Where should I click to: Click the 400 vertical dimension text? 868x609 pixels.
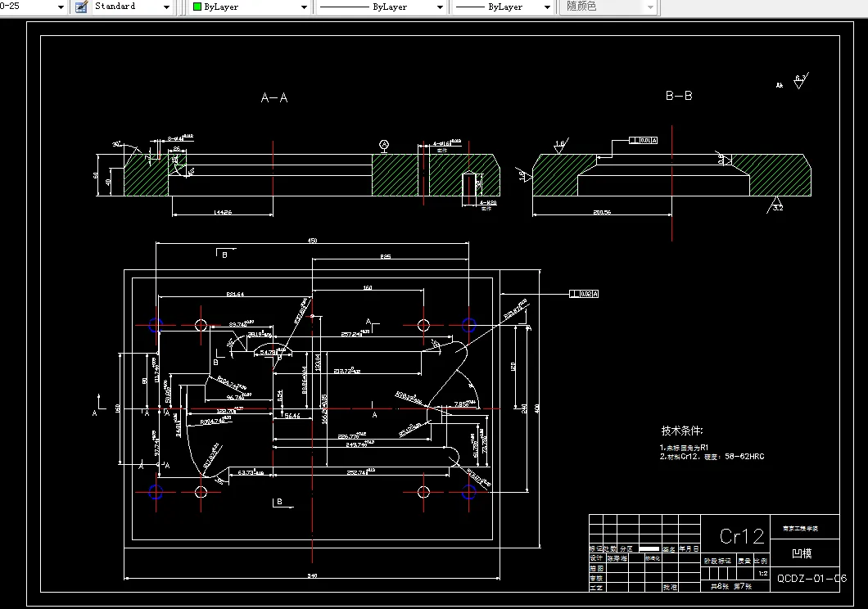click(x=536, y=408)
